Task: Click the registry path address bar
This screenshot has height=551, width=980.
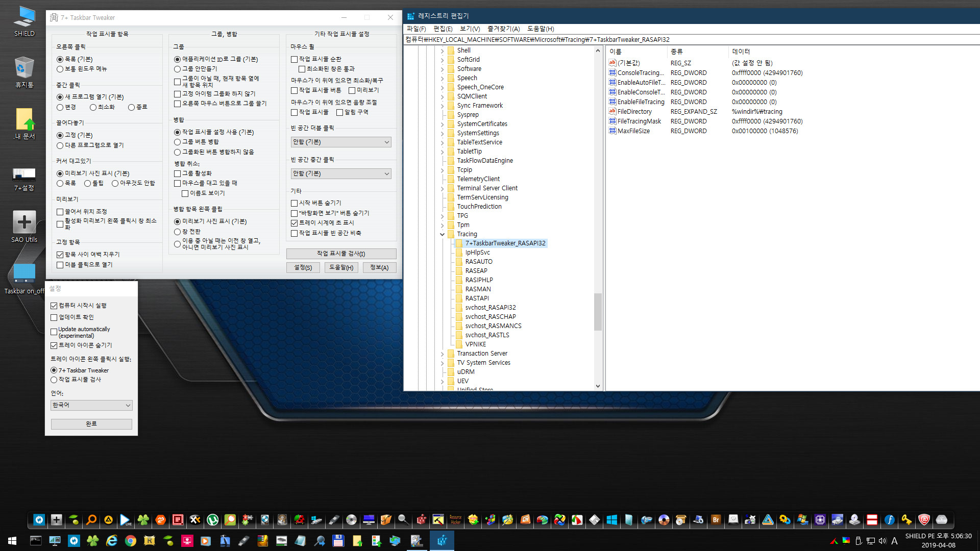Action: point(692,39)
